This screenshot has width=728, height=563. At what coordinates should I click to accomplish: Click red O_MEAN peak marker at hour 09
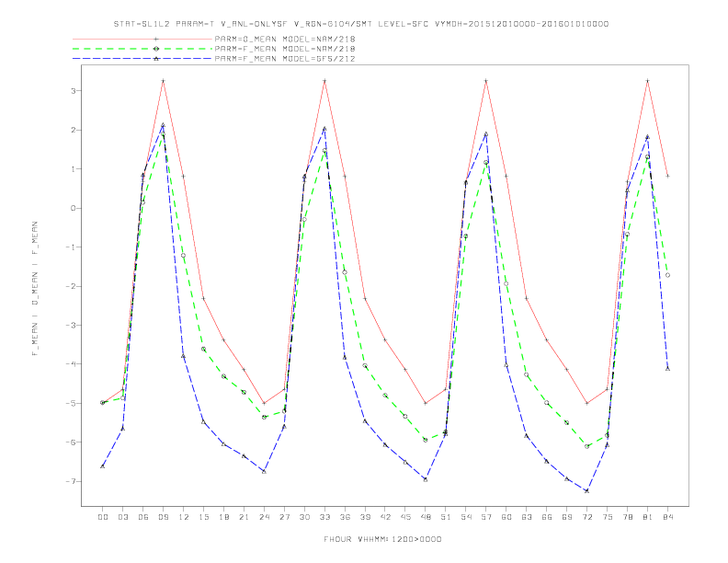(x=163, y=81)
